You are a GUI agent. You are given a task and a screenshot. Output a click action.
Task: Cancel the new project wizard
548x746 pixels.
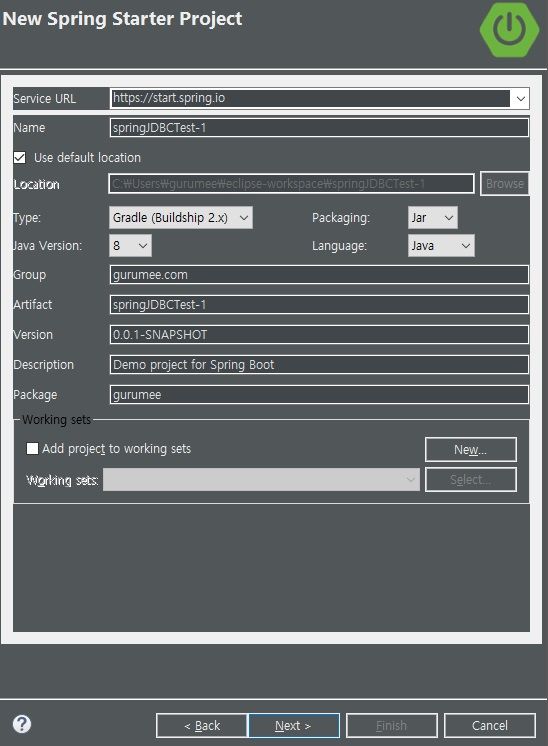click(490, 726)
